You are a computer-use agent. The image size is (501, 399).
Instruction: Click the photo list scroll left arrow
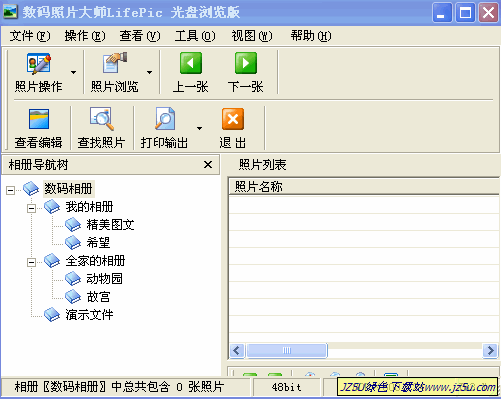[x=237, y=351]
